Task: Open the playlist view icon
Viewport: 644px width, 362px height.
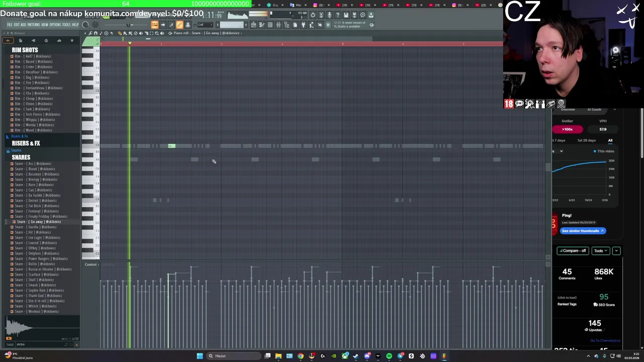Action: point(254,25)
